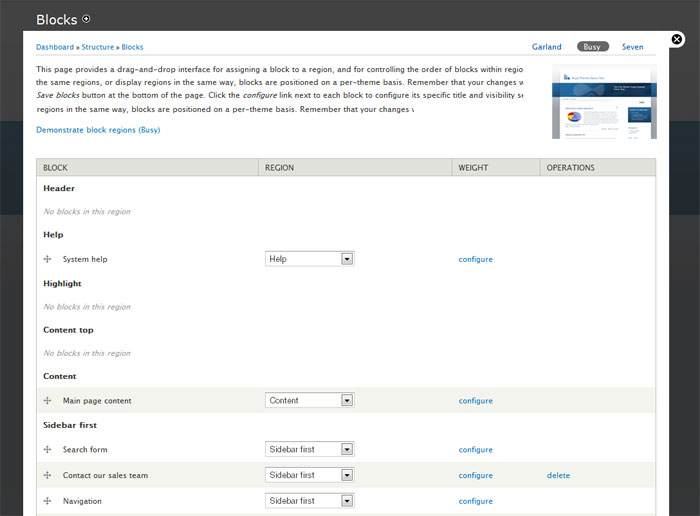Image resolution: width=700 pixels, height=516 pixels.
Task: Click the Navigation block name
Action: (x=82, y=501)
